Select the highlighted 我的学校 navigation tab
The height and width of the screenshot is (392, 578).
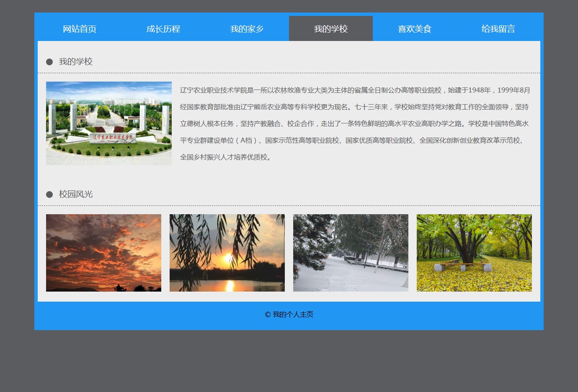tap(331, 29)
